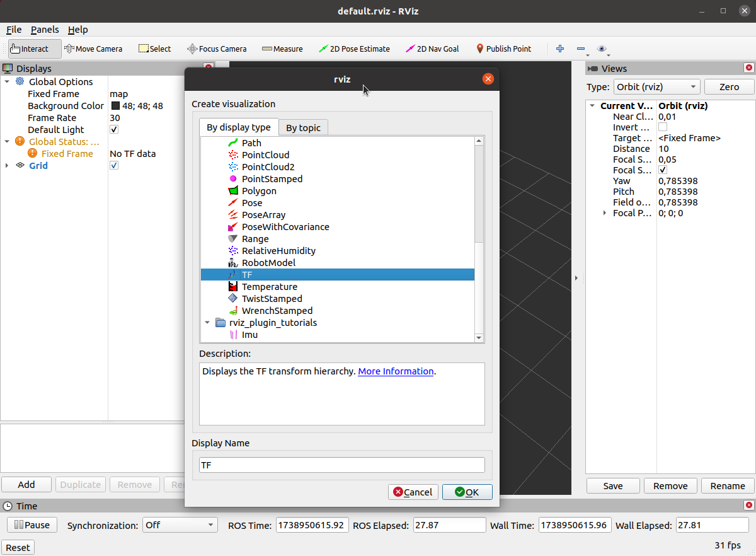Uncheck the Grid display checkbox
Image resolution: width=756 pixels, height=556 pixels.
pos(114,166)
